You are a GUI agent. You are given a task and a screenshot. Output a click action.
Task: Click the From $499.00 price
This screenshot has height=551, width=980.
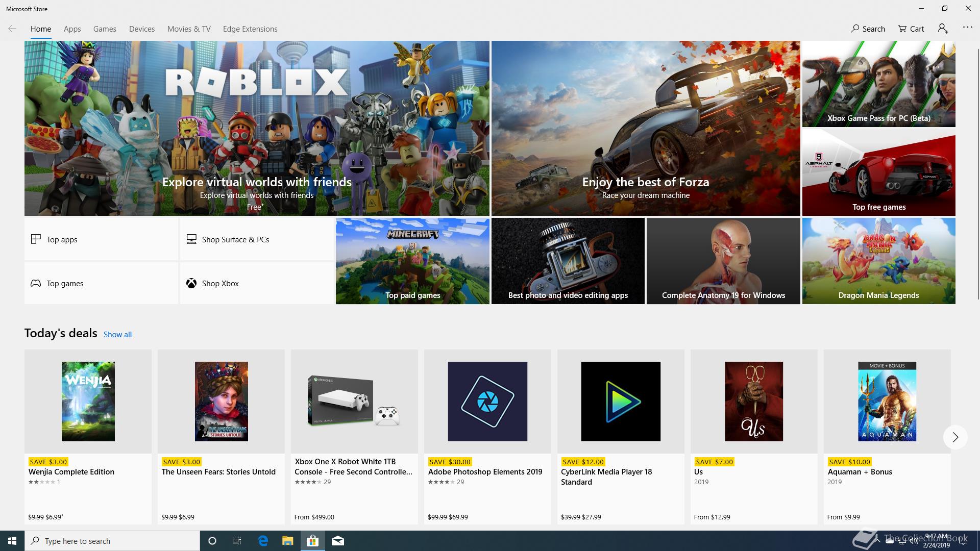(x=314, y=517)
